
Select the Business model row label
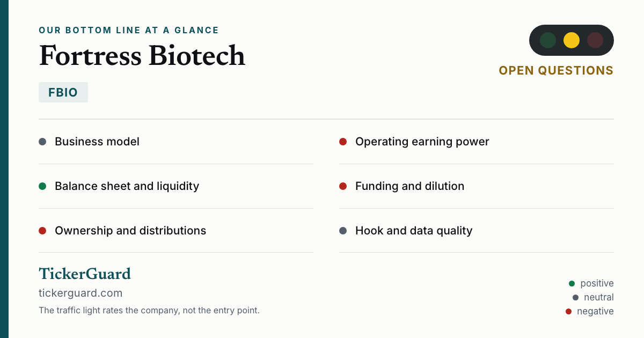97,142
